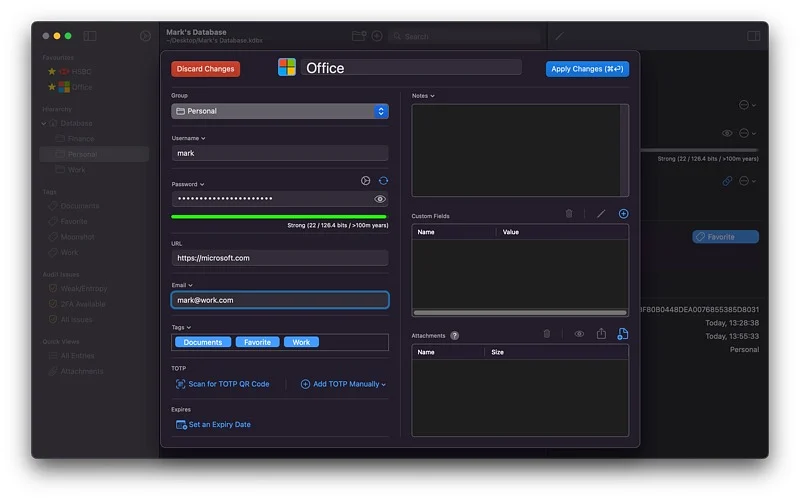The width and height of the screenshot is (800, 500).
Task: Export the attachment with the share icon
Action: [601, 334]
